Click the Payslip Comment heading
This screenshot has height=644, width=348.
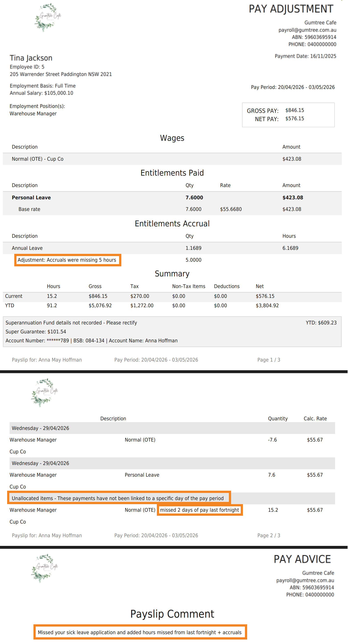click(x=172, y=614)
